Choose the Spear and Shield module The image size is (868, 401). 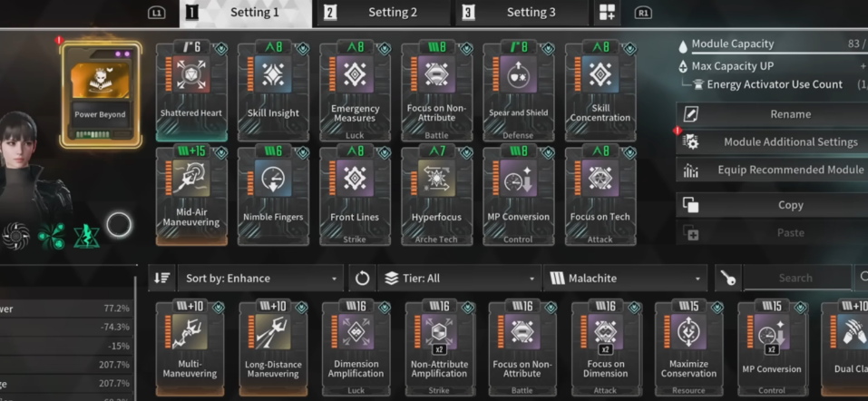[518, 92]
